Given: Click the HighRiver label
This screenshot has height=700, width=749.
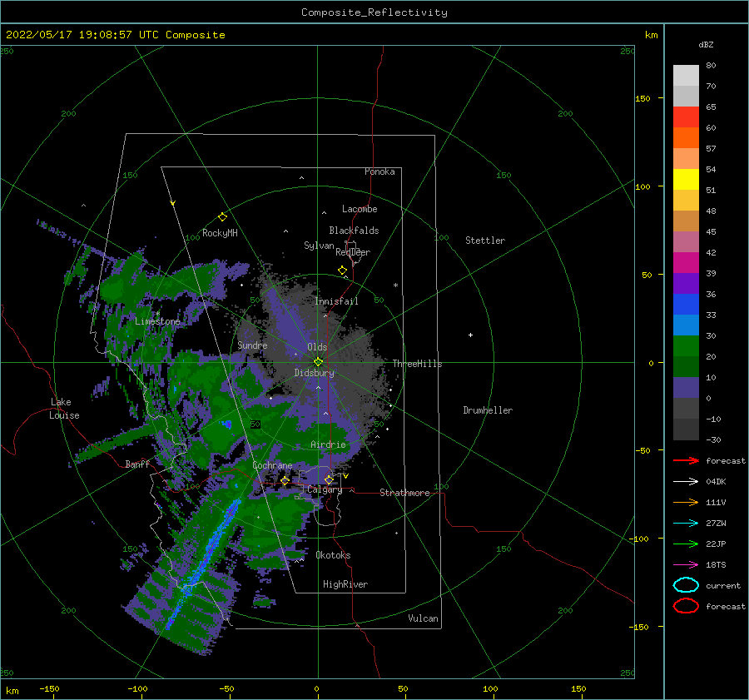Looking at the screenshot, I should tap(345, 584).
